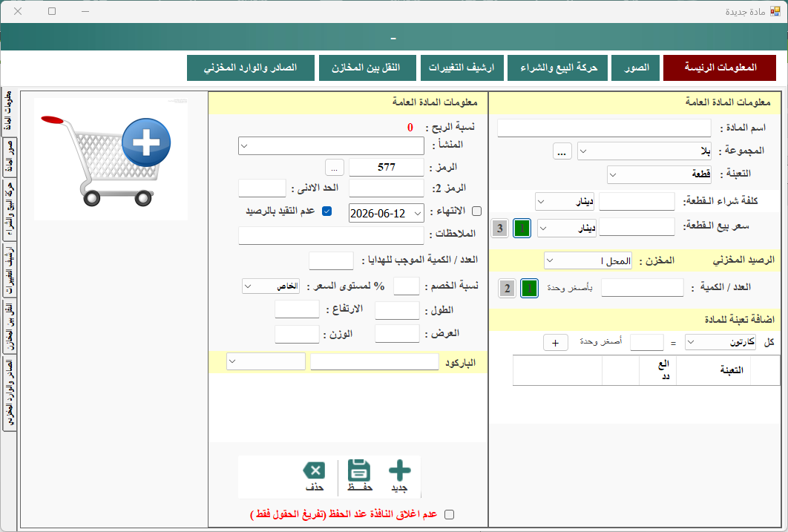Click the purchase cost كلفة شراء input field
This screenshot has width=788, height=532.
tap(637, 201)
